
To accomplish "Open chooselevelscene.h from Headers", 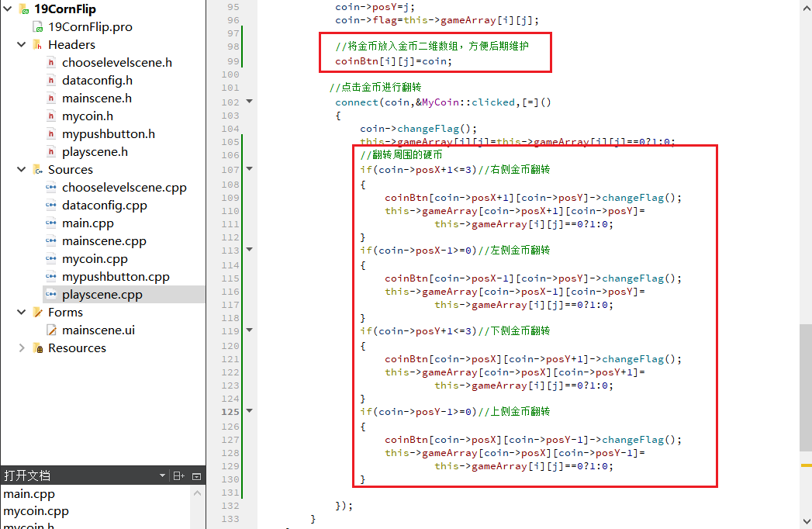I will pos(117,63).
